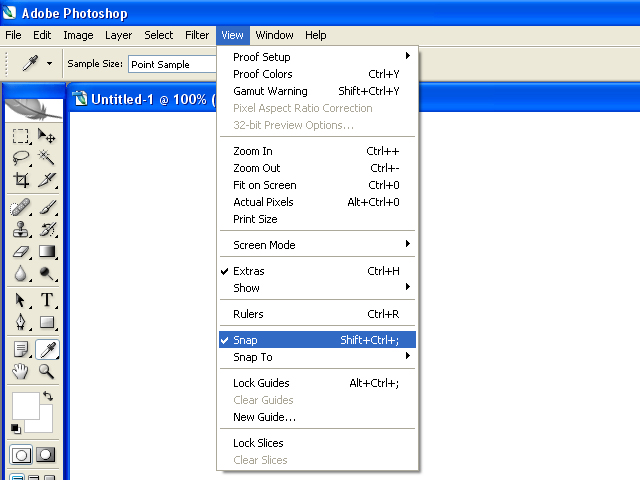
Task: Select the Path Selection tool
Action: [x=20, y=300]
